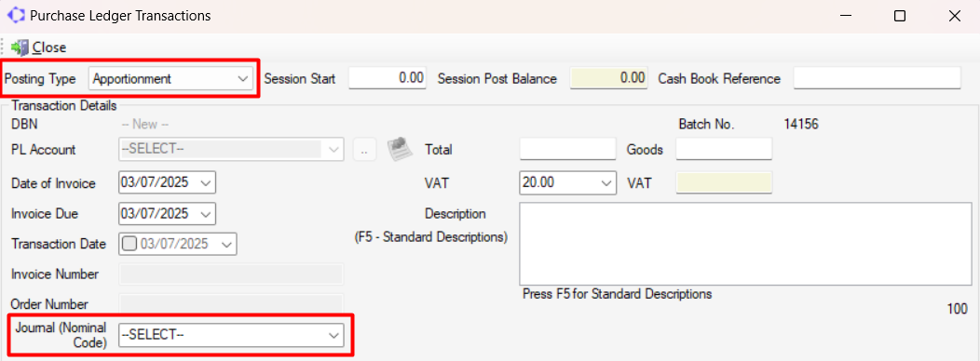The height and width of the screenshot is (361, 980).
Task: Maximize the Purchase Ledger Transactions window
Action: (899, 16)
